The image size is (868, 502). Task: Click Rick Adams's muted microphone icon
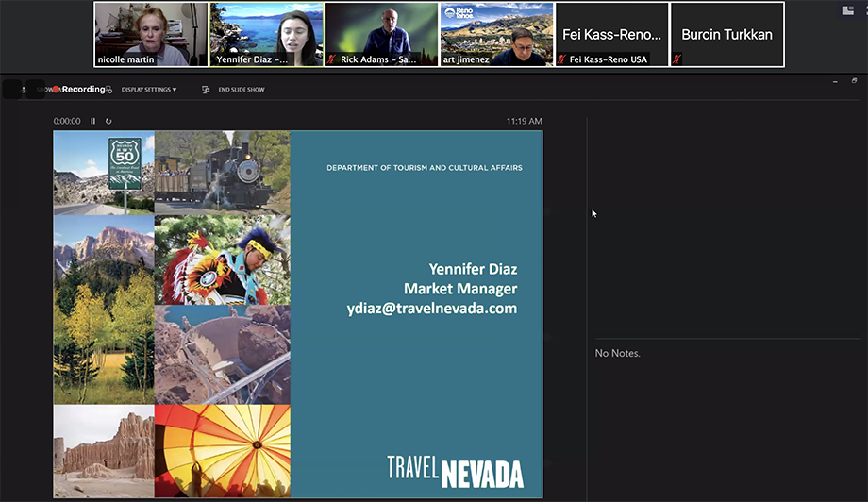pyautogui.click(x=331, y=59)
